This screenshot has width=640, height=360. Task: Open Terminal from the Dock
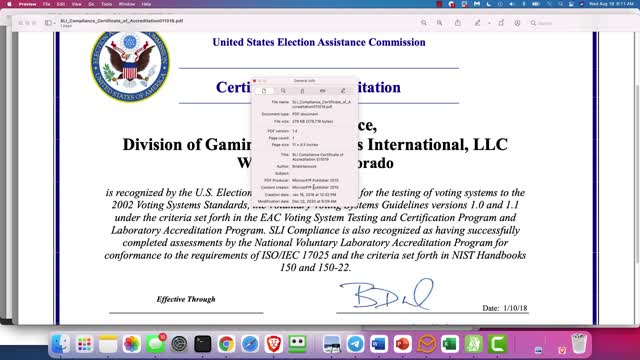[202, 344]
